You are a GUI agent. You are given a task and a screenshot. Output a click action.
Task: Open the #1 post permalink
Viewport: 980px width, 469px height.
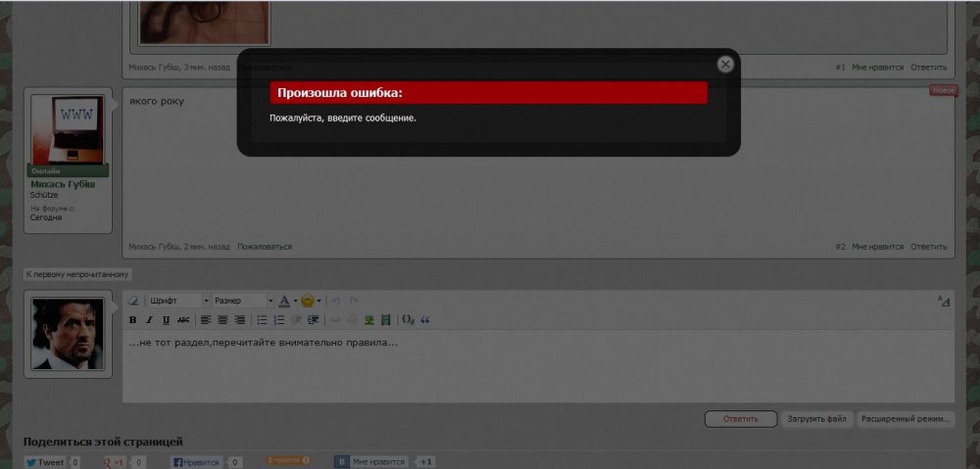pos(840,67)
